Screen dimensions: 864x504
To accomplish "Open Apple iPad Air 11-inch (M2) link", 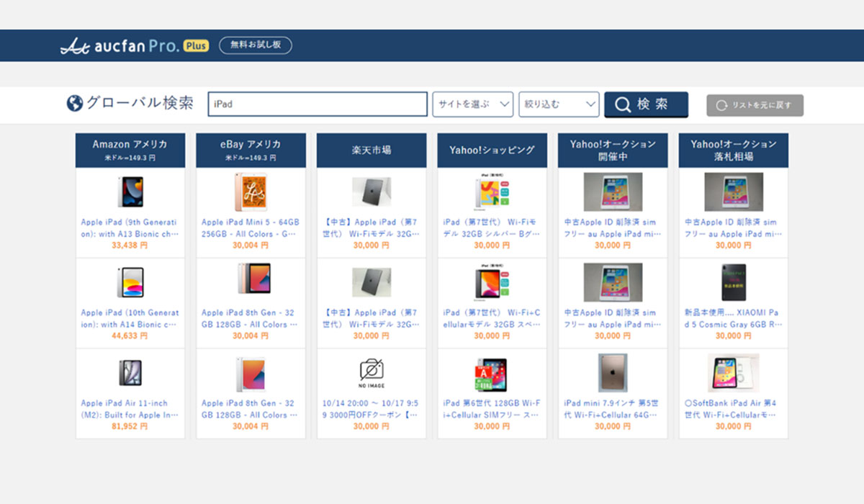I will [x=130, y=410].
